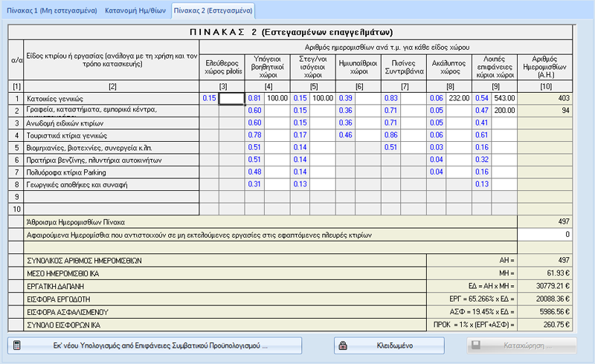Click the 100.00 value under Στεγ/νοι ισόγειοι χώροι
The height and width of the screenshot is (364, 595).
pos(323,98)
